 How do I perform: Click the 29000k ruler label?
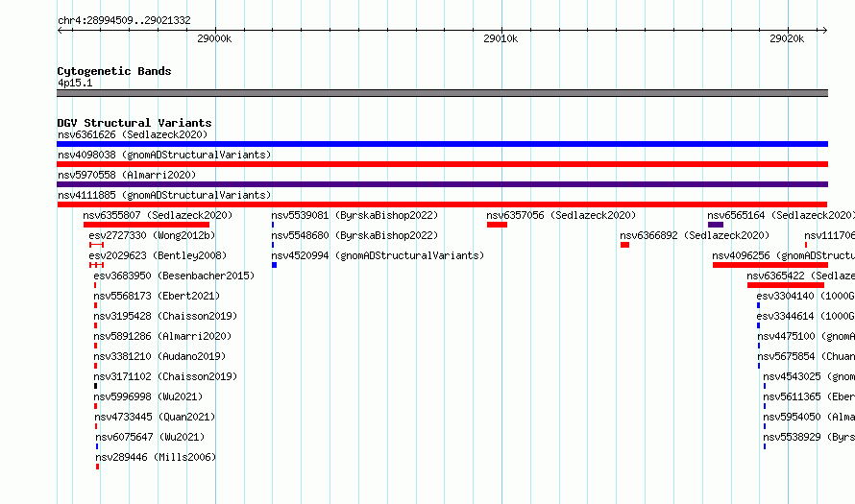pos(214,38)
